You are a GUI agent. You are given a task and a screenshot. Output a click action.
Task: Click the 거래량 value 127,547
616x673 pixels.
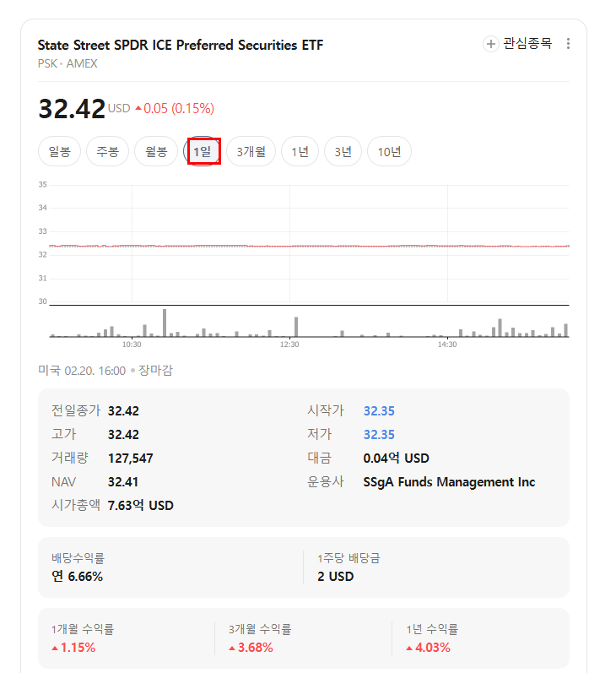(x=131, y=459)
